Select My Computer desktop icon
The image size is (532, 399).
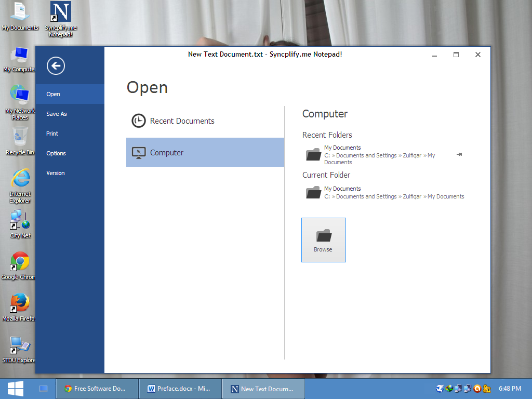[20, 60]
